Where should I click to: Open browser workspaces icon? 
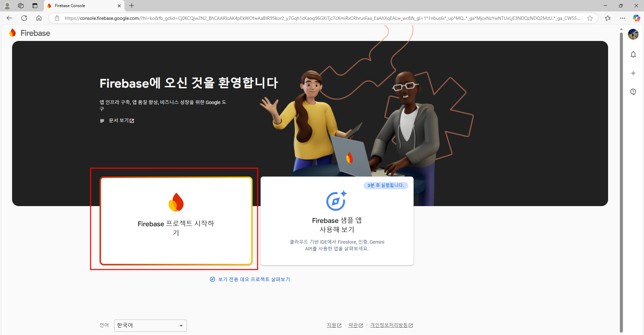pos(21,6)
